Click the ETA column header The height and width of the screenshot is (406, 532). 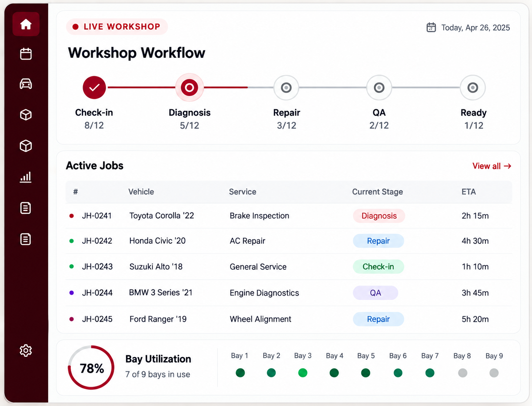pos(469,192)
